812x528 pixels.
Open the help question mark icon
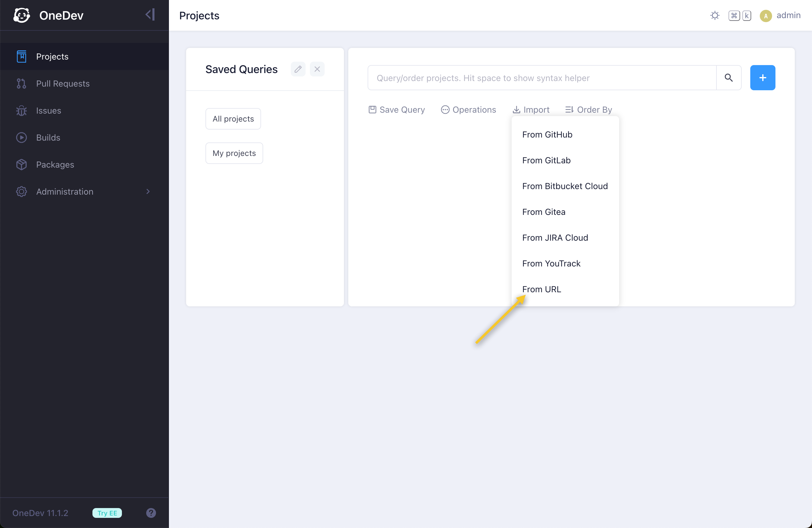(151, 513)
